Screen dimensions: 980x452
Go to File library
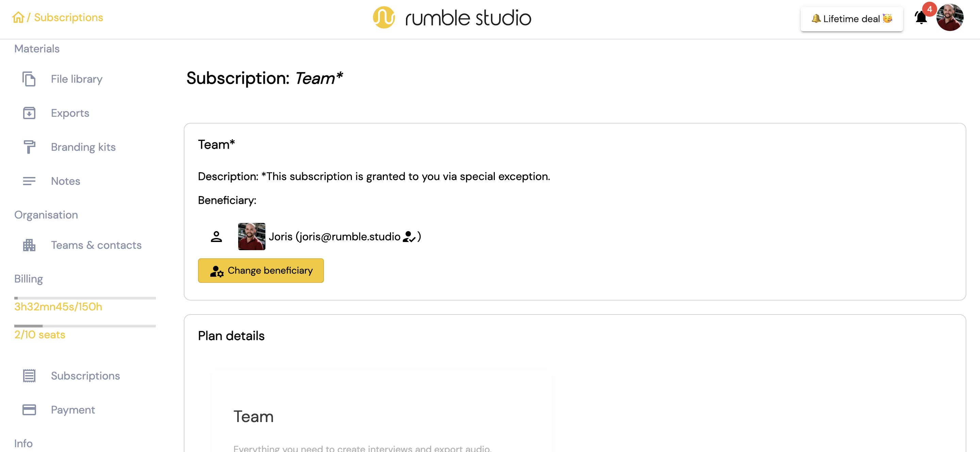click(x=77, y=79)
